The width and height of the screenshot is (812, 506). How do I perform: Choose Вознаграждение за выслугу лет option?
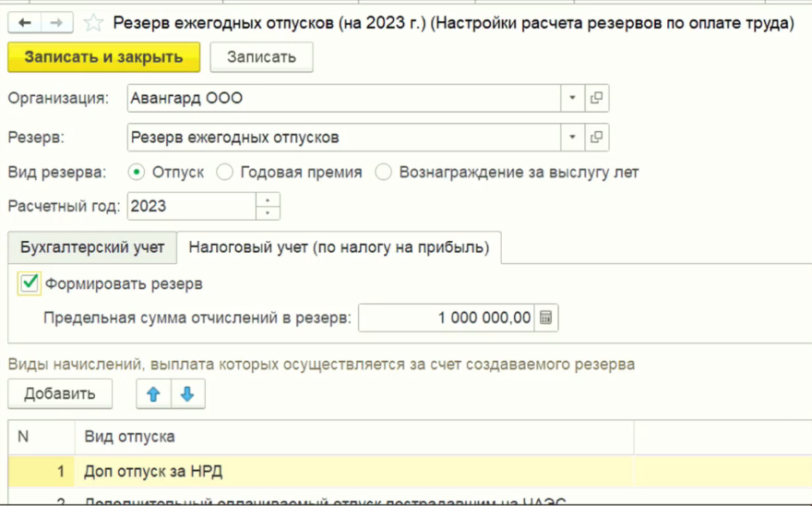tap(383, 172)
